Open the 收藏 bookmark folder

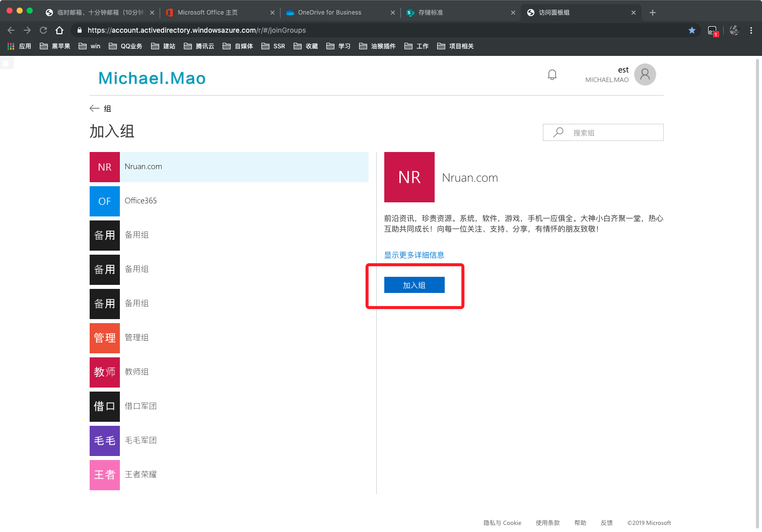click(306, 46)
